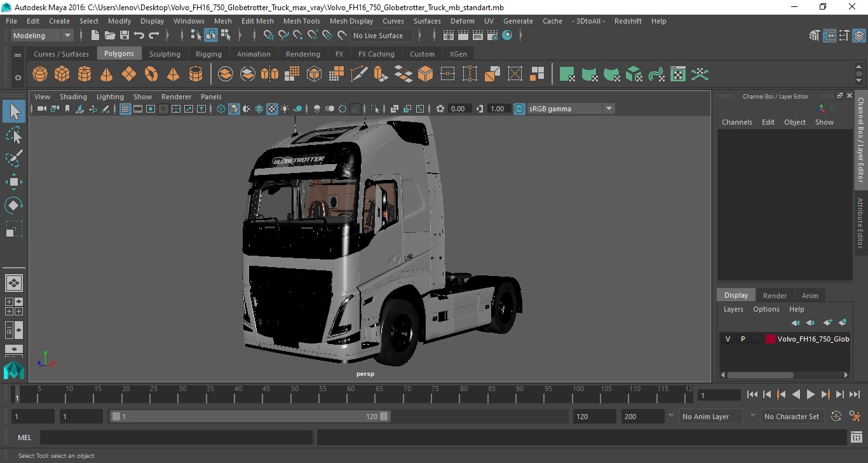The image size is (868, 463).
Task: Click the layer red color swatch
Action: (771, 339)
